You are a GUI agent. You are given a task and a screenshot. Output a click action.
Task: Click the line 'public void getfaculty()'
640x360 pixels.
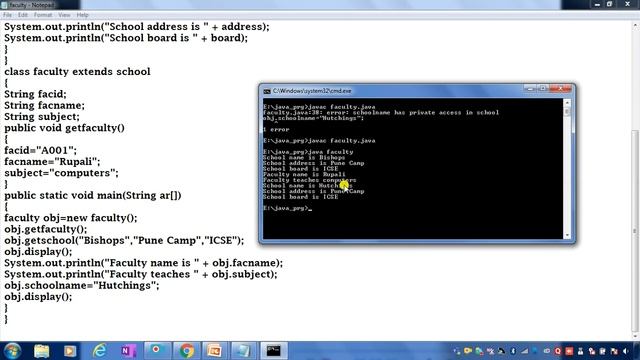(64, 128)
